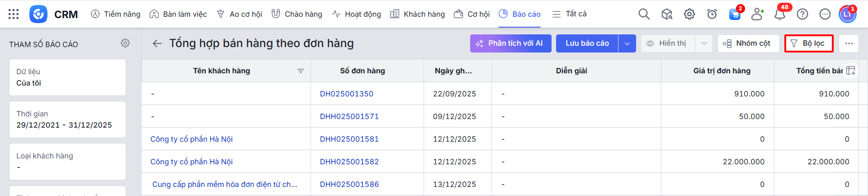Click the add user icon
The width and height of the screenshot is (868, 196).
click(757, 14)
